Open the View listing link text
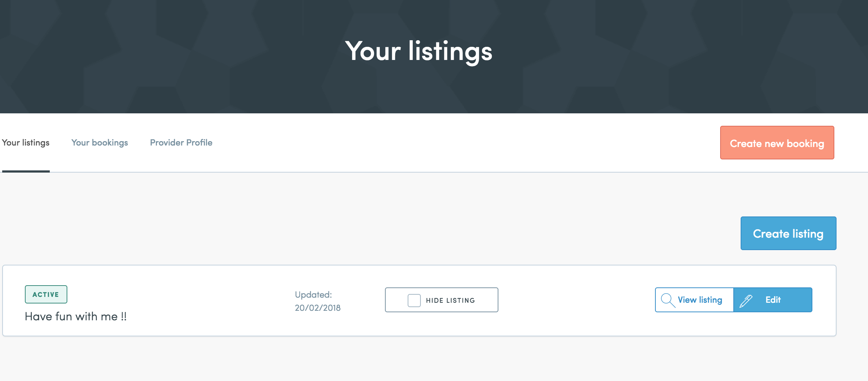This screenshot has height=381, width=868. [700, 300]
